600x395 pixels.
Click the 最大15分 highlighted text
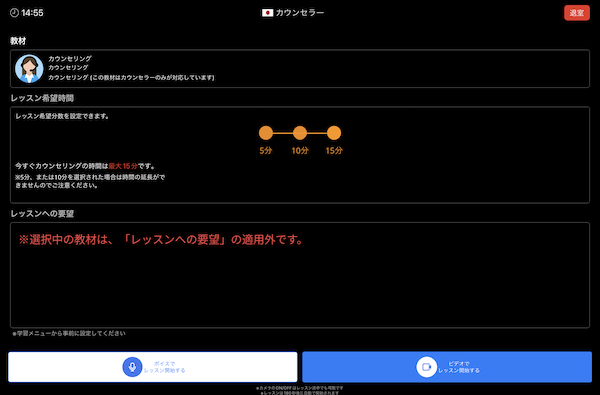(x=123, y=166)
